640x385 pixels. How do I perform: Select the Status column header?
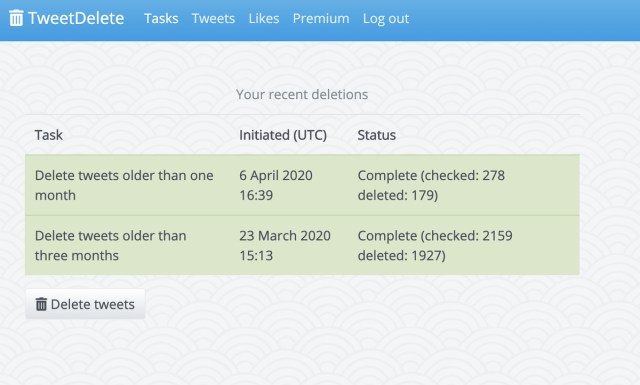coord(376,135)
